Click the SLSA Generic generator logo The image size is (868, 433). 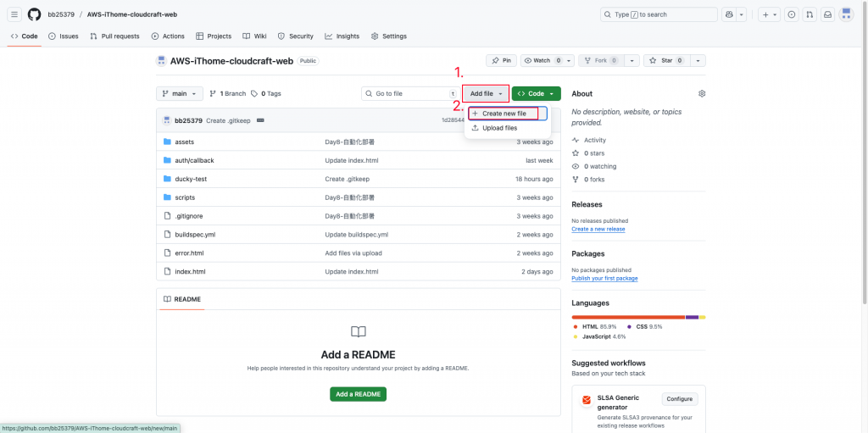click(x=586, y=400)
